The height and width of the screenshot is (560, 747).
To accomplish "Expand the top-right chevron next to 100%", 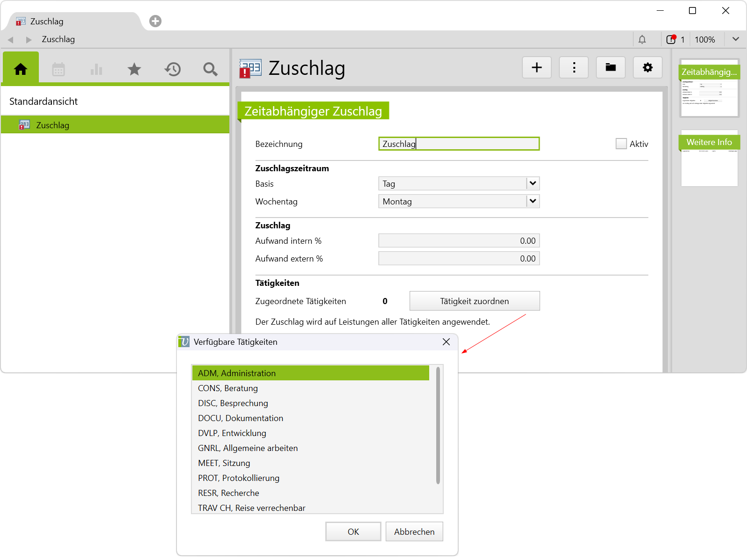I will tap(736, 39).
